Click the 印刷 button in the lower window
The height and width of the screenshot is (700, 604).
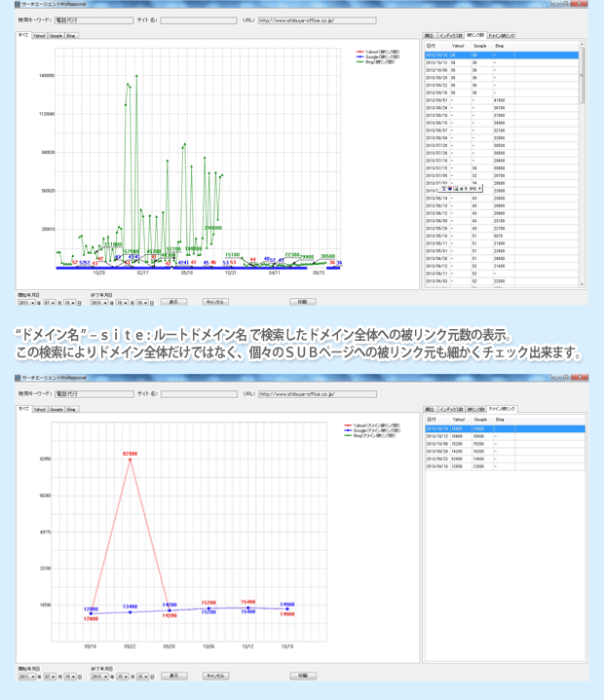(303, 676)
